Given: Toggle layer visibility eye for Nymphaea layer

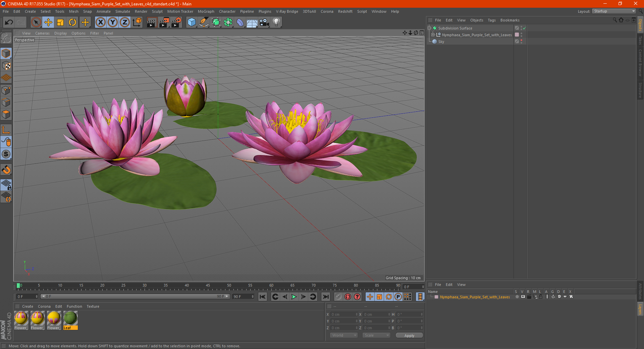Looking at the screenshot, I should [x=523, y=297].
